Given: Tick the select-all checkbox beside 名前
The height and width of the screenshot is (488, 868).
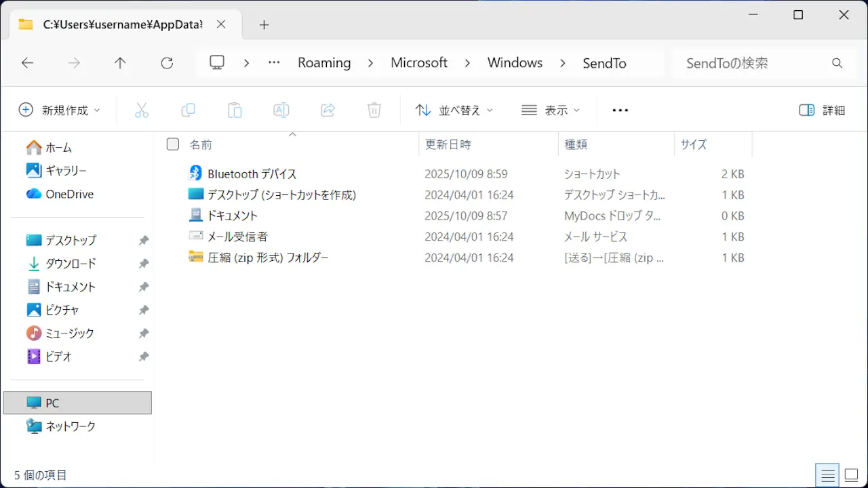Looking at the screenshot, I should click(x=173, y=144).
